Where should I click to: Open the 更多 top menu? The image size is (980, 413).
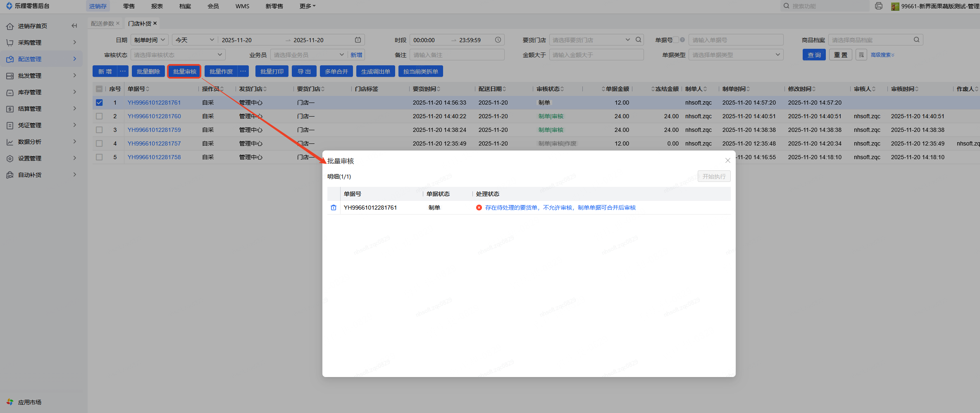(x=308, y=6)
